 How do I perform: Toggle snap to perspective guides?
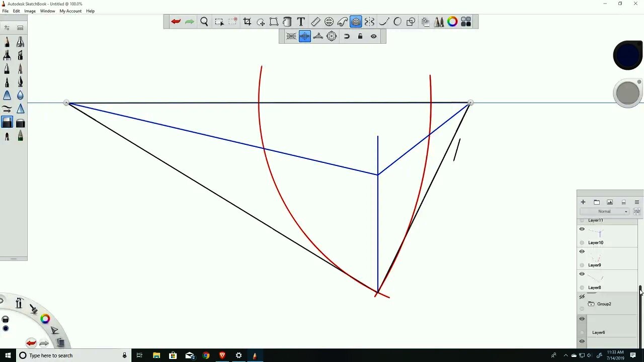coord(347,36)
